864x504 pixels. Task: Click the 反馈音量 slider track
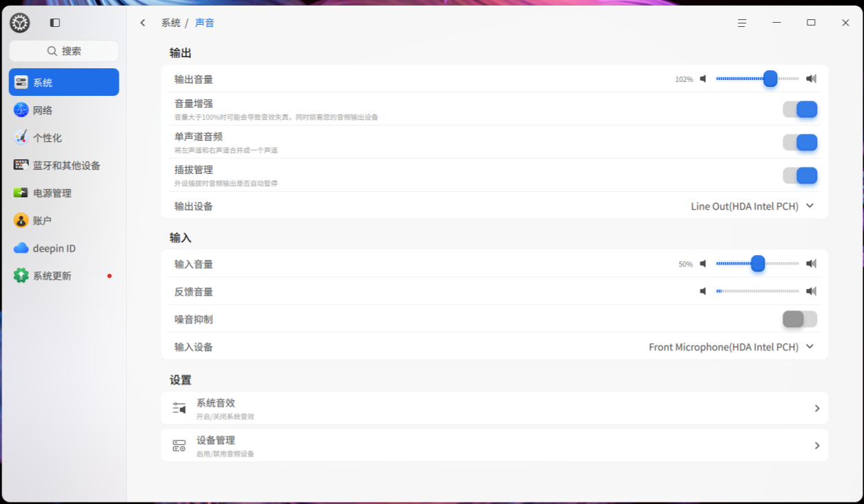758,291
